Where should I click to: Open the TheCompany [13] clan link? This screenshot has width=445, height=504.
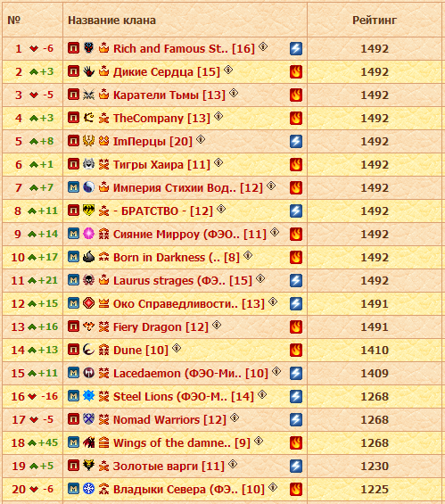click(161, 119)
